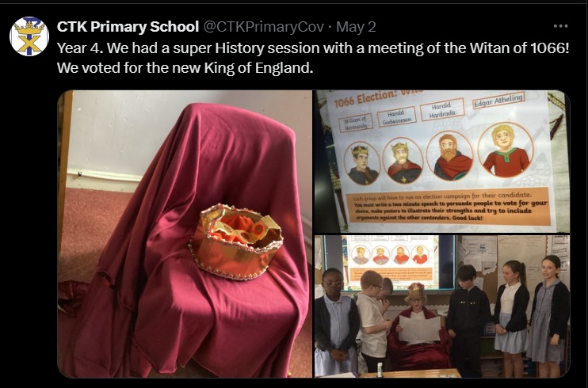Click the tweet text about the Witan
Screen dimensions: 588x388
[x=313, y=58]
